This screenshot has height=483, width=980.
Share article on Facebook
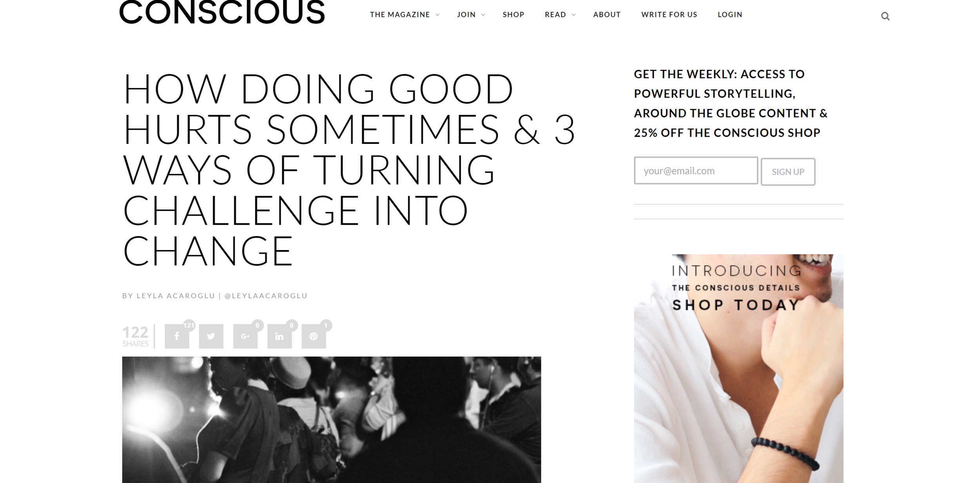coord(177,336)
